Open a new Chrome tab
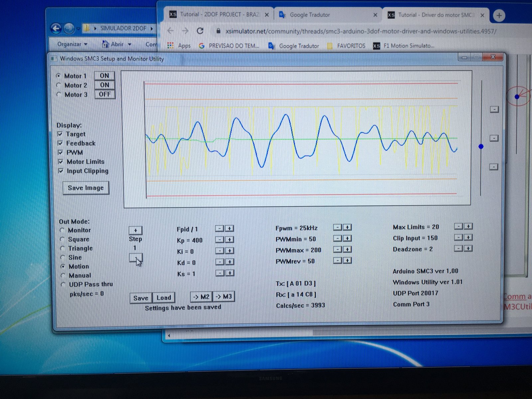This screenshot has width=532, height=399. (x=499, y=15)
